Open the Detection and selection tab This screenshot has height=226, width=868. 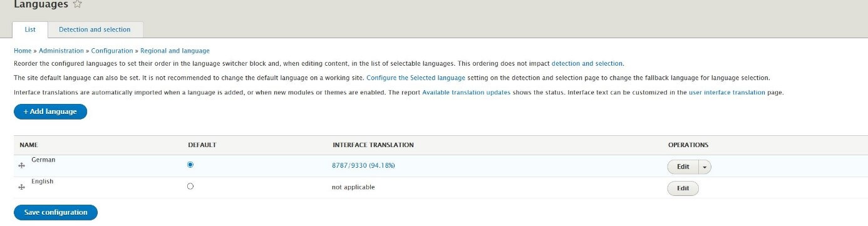point(95,29)
